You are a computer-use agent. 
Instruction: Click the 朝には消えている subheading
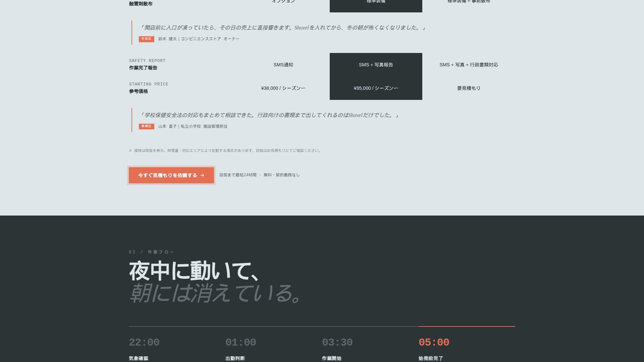pos(215,293)
